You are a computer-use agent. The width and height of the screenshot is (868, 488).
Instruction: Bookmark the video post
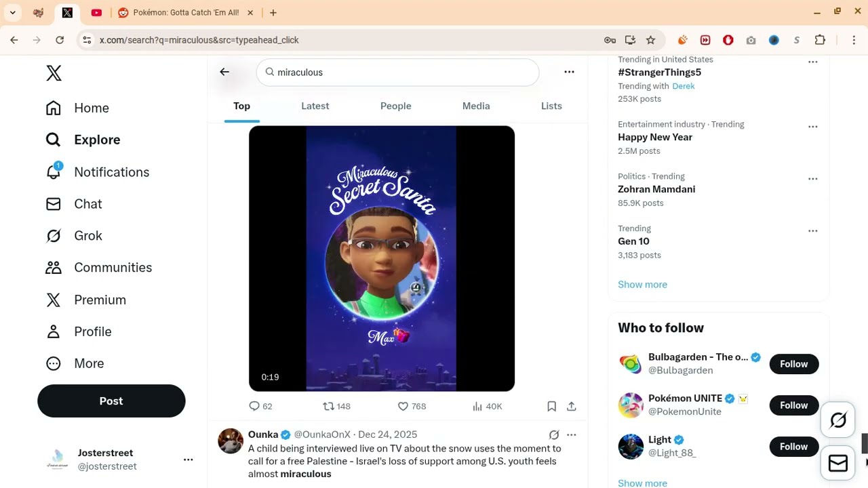coord(551,406)
